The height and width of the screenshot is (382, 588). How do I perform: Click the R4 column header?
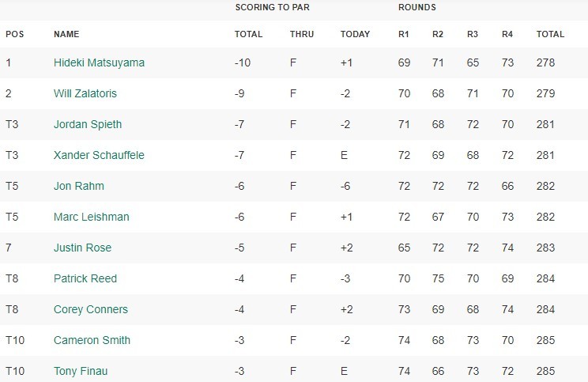[x=507, y=34]
